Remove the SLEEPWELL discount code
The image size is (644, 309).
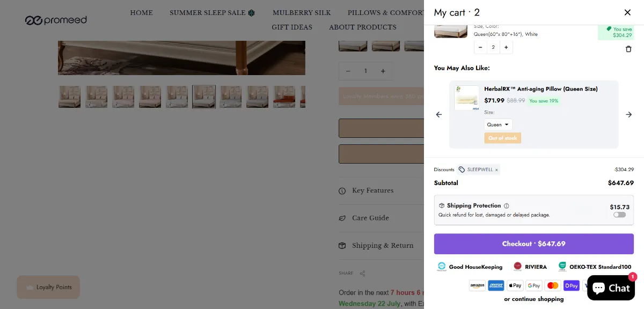point(496,170)
